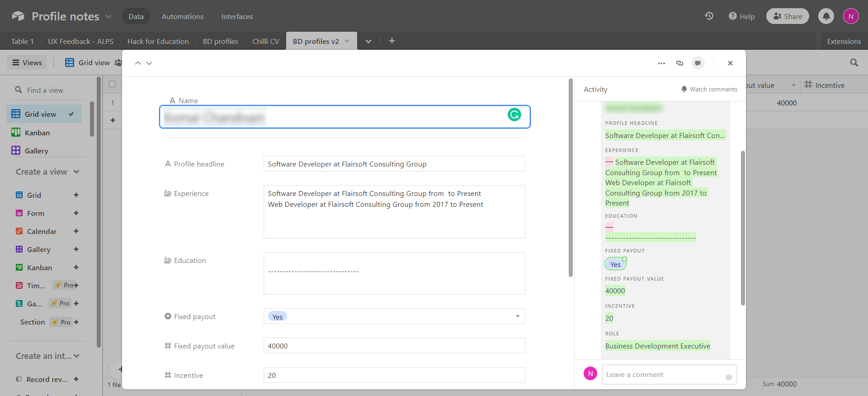Screen dimensions: 868x396
Task: Collapse the Create a view section
Action: 76,172
